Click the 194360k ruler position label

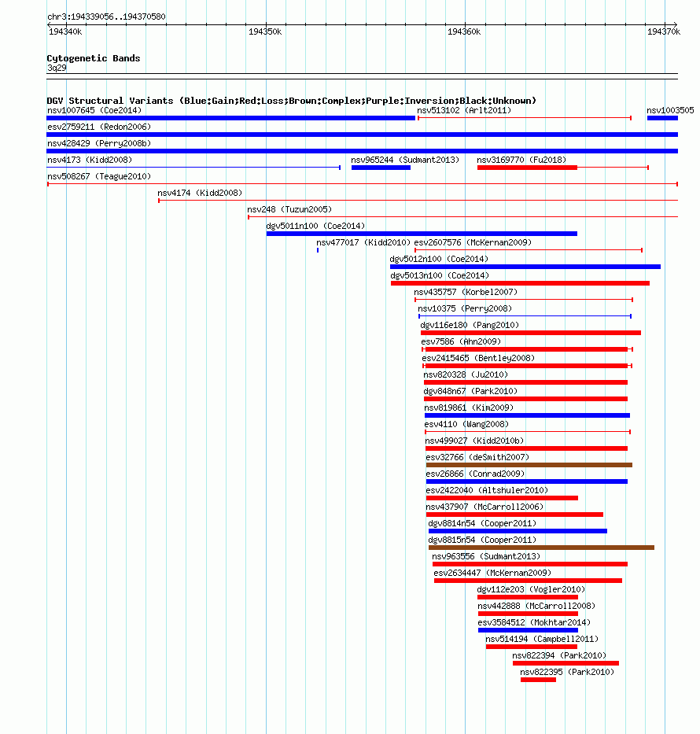[464, 31]
